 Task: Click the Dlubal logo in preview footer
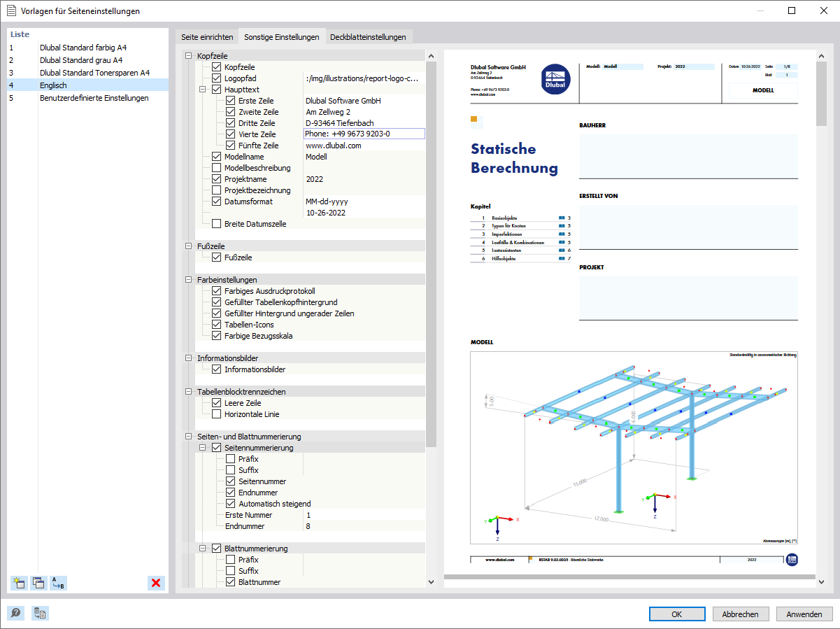[792, 559]
